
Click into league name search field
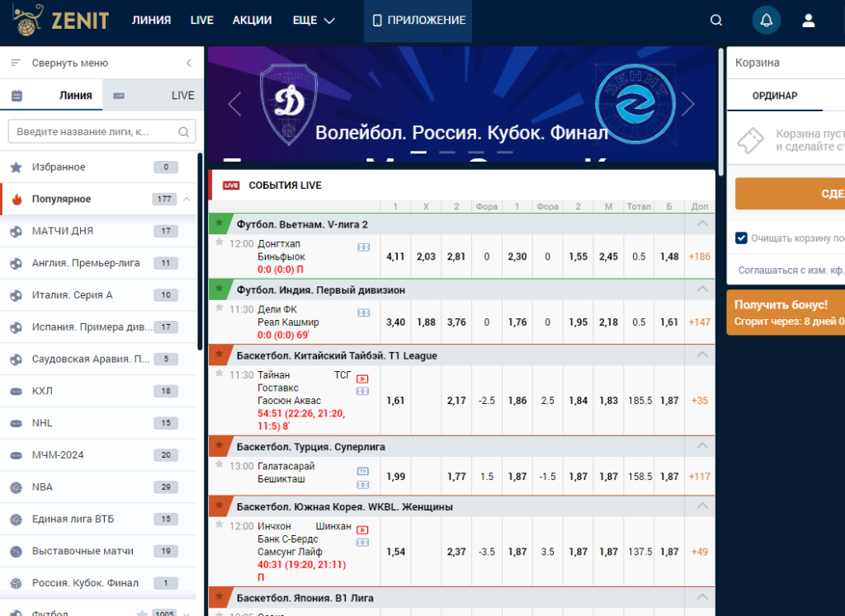pyautogui.click(x=101, y=132)
